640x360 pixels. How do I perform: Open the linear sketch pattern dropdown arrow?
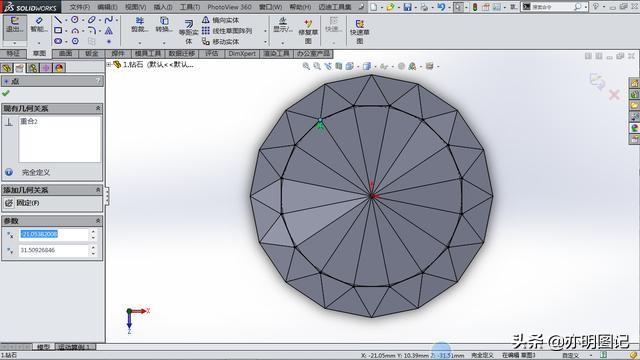(x=265, y=31)
